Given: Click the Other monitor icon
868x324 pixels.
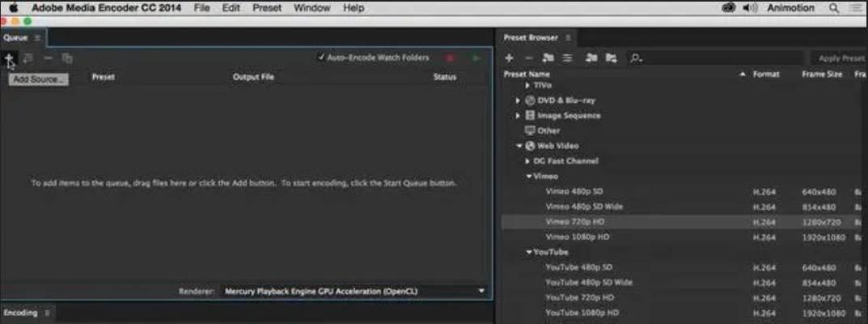Looking at the screenshot, I should [530, 130].
